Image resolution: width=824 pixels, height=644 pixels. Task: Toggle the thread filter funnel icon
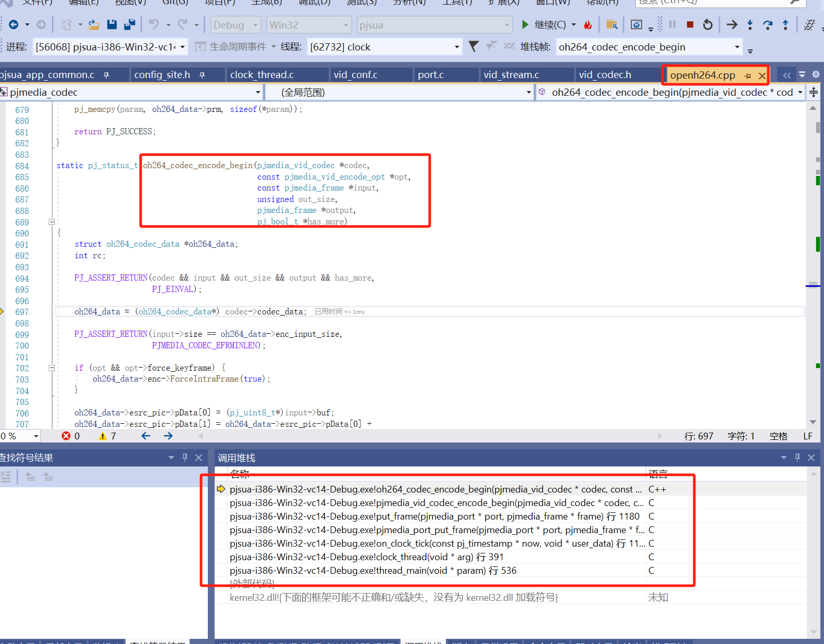point(473,47)
